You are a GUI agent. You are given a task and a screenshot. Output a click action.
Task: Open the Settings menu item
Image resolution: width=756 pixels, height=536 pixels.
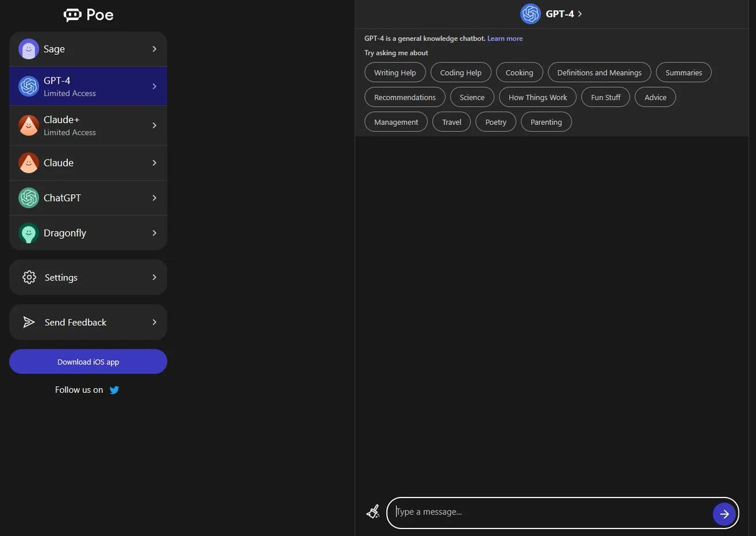pyautogui.click(x=88, y=277)
